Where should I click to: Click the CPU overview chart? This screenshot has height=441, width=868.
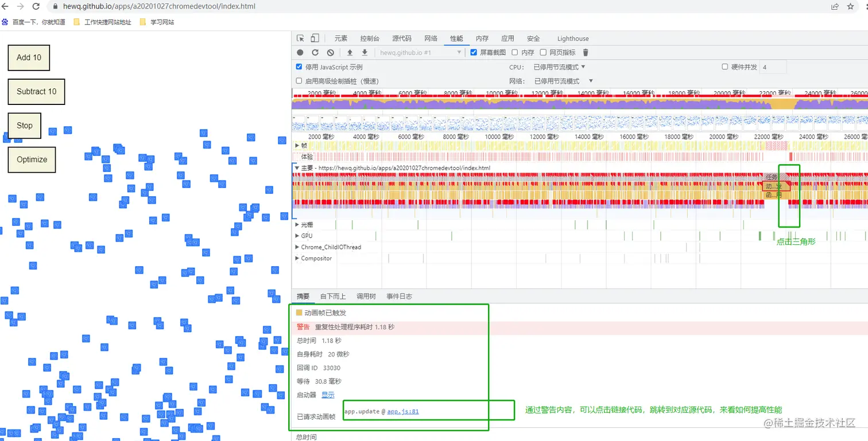pos(580,103)
